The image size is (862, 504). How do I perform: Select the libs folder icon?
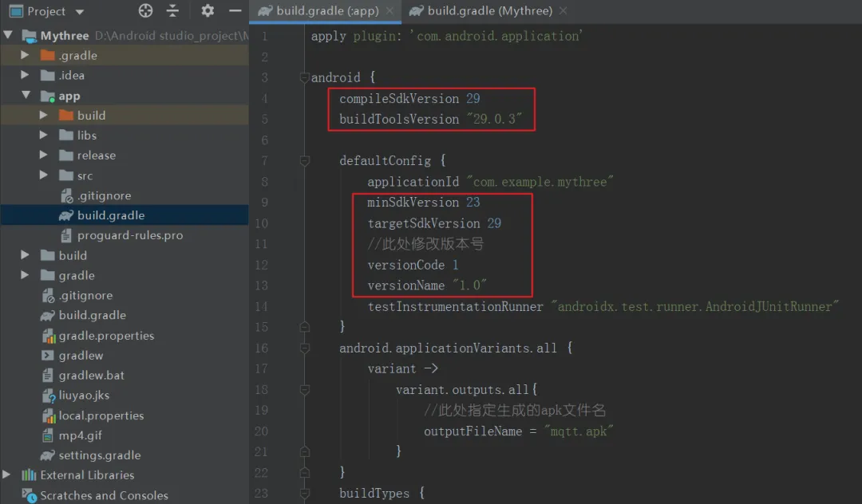pyautogui.click(x=66, y=135)
